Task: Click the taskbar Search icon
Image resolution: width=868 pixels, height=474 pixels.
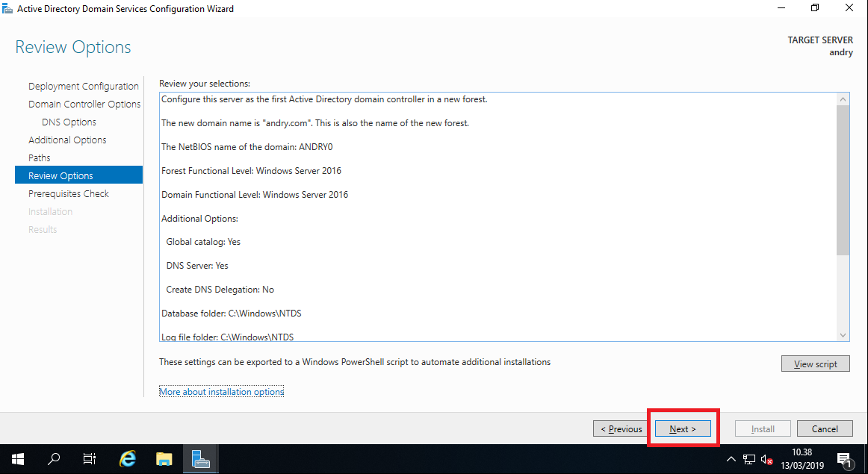Action: coord(53,458)
